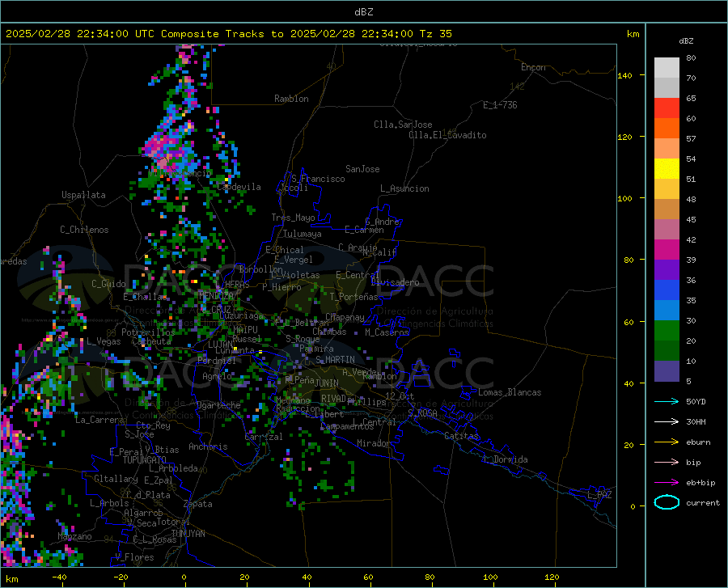Click the Divisadero map label
This screenshot has height=588, width=728.
coord(395,282)
